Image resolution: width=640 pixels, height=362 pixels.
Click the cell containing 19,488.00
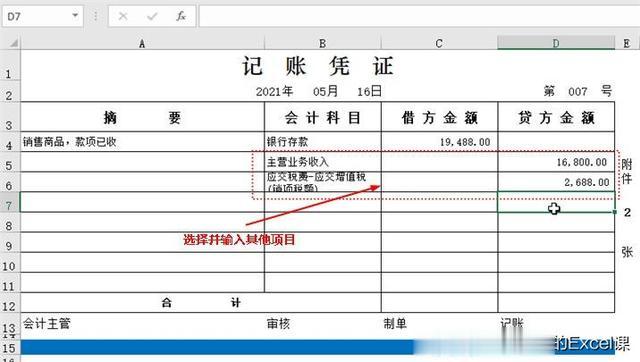click(x=440, y=142)
